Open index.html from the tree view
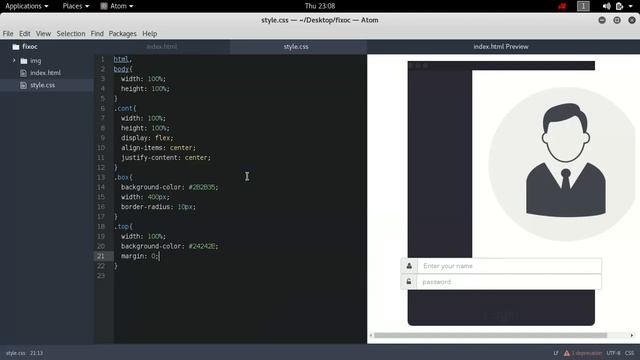This screenshot has width=640, height=360. click(x=45, y=73)
